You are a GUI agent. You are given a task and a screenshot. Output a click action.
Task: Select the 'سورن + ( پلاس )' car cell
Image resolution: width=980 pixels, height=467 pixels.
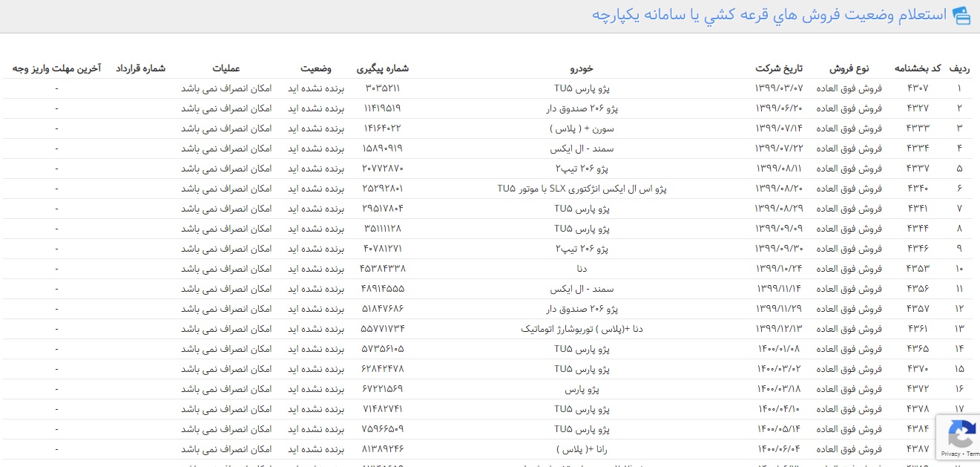click(582, 128)
